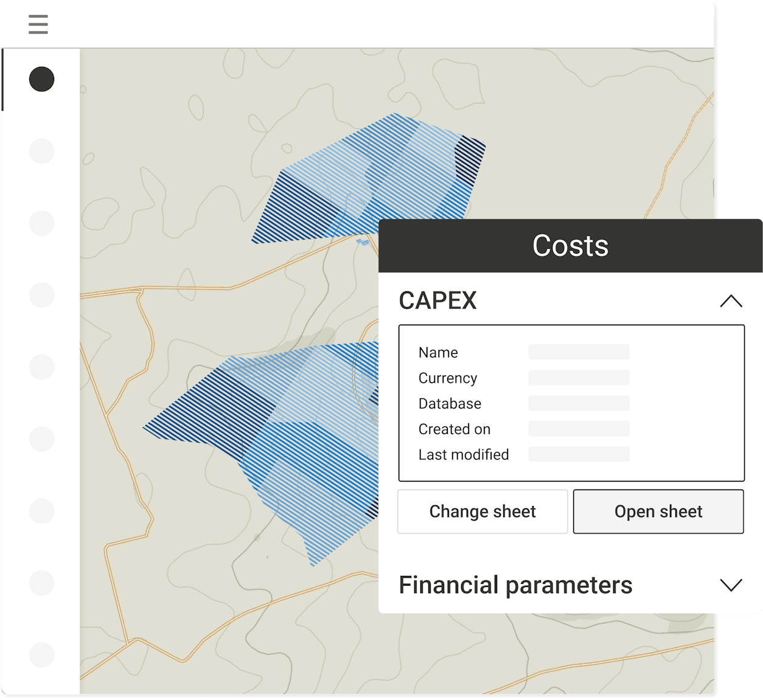Screen dimensions: 763x700
Task: Click the third circle icon in the sidebar
Action: point(42,223)
